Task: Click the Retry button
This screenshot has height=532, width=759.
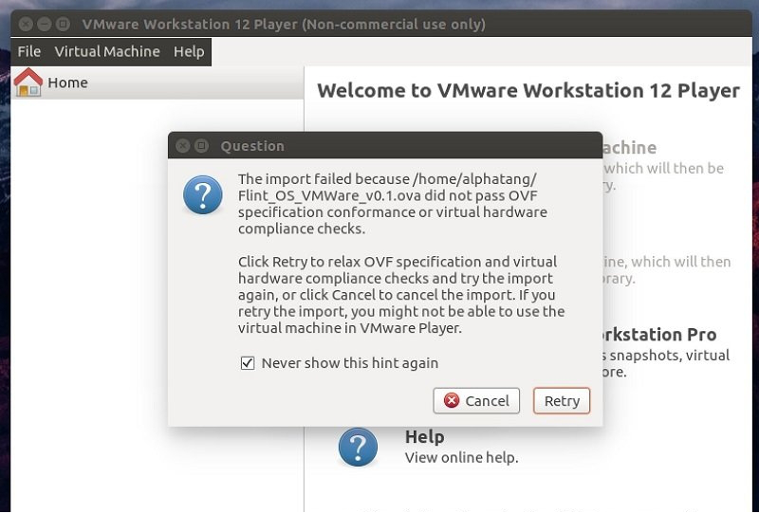Action: [562, 400]
